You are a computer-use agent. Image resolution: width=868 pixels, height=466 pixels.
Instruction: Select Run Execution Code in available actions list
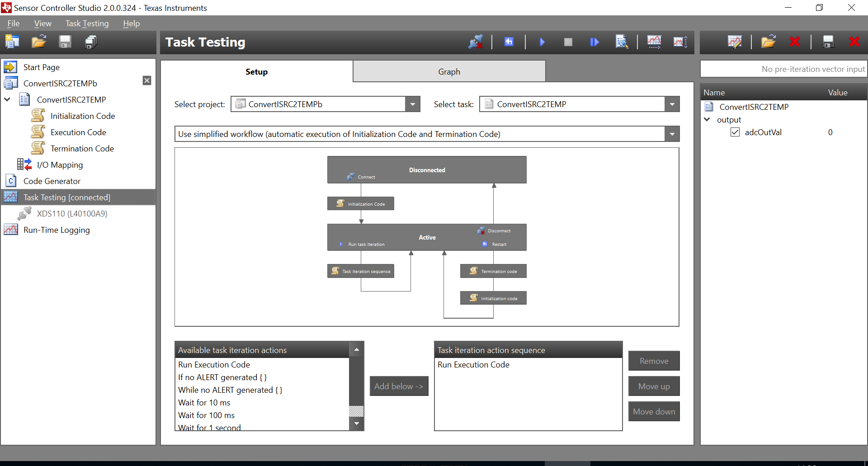coord(262,365)
